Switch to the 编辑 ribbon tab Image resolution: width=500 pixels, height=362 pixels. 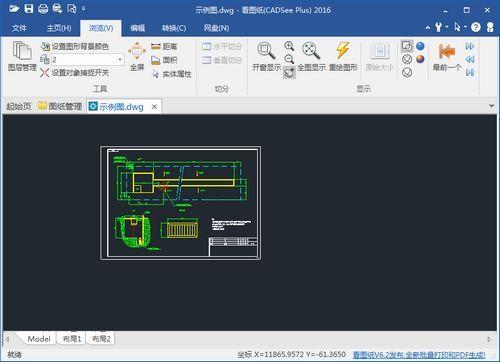[x=138, y=28]
